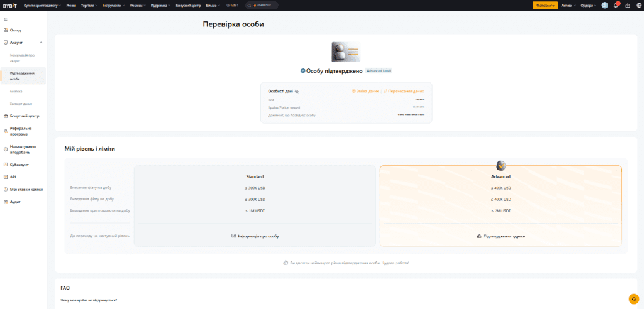
Task: Click the Налаштування вподобань icon in sidebar
Action: tap(5, 149)
